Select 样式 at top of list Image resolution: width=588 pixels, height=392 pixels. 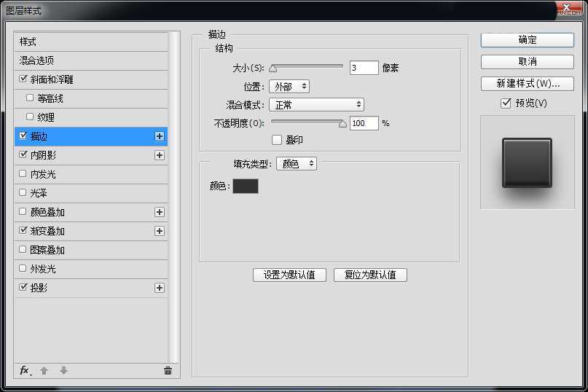pos(28,42)
